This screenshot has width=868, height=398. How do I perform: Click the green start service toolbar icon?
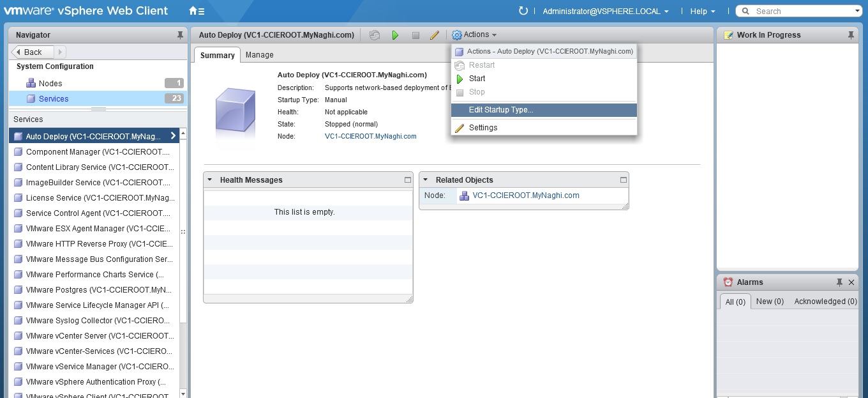pos(395,35)
